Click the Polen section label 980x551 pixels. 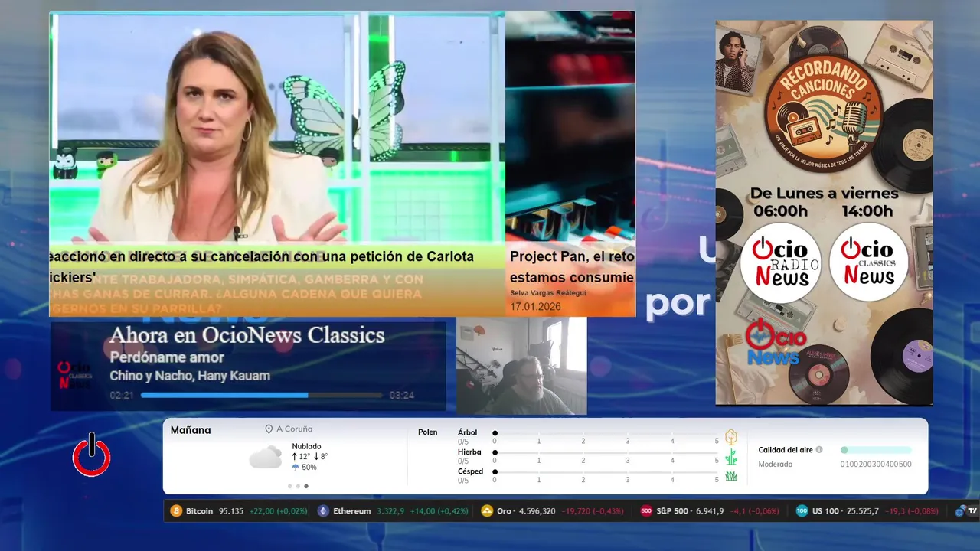click(428, 432)
